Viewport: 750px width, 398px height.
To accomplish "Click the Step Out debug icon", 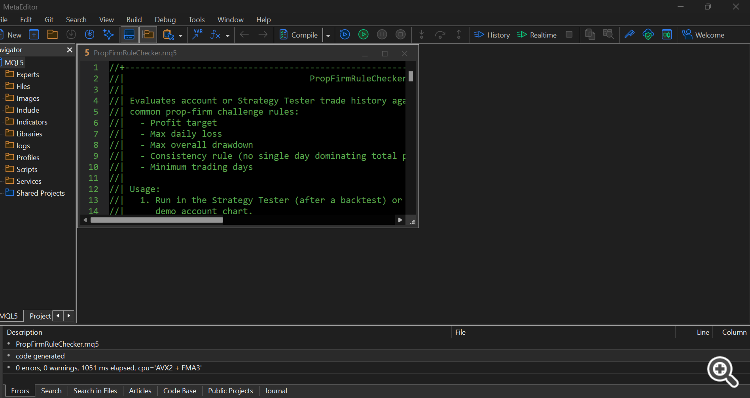I will coord(459,34).
